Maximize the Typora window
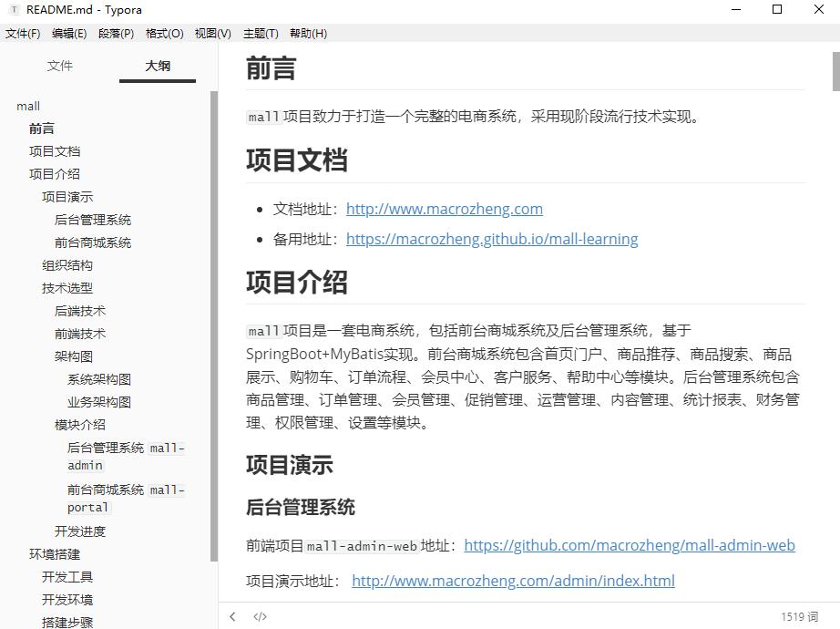 coord(777,10)
